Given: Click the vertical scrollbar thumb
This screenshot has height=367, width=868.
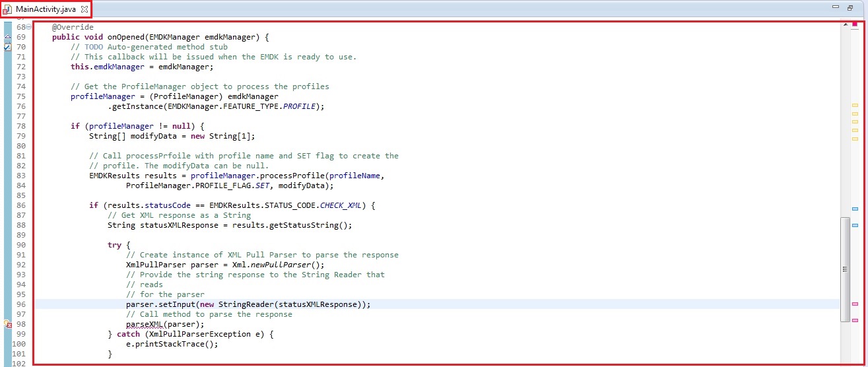Looking at the screenshot, I should (x=844, y=269).
